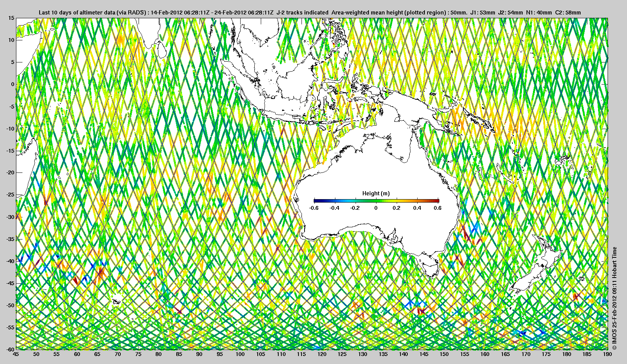Click the "0.6" colorbar tick label
Screen dimensions: 627x364
(x=437, y=208)
